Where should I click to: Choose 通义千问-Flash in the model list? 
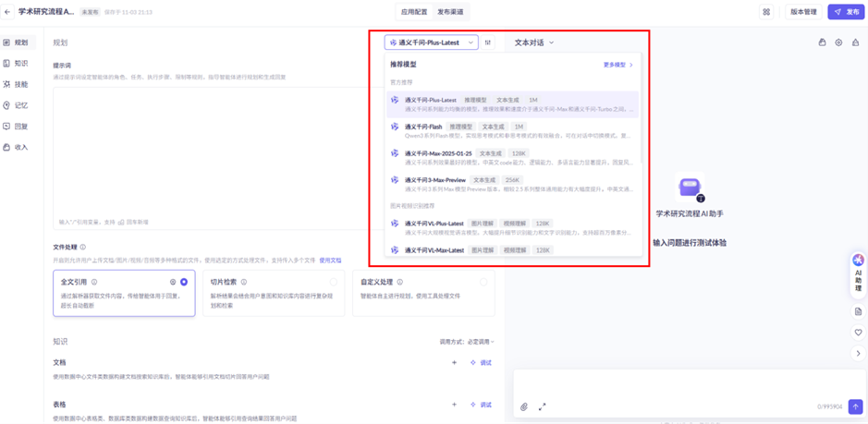[x=513, y=131]
